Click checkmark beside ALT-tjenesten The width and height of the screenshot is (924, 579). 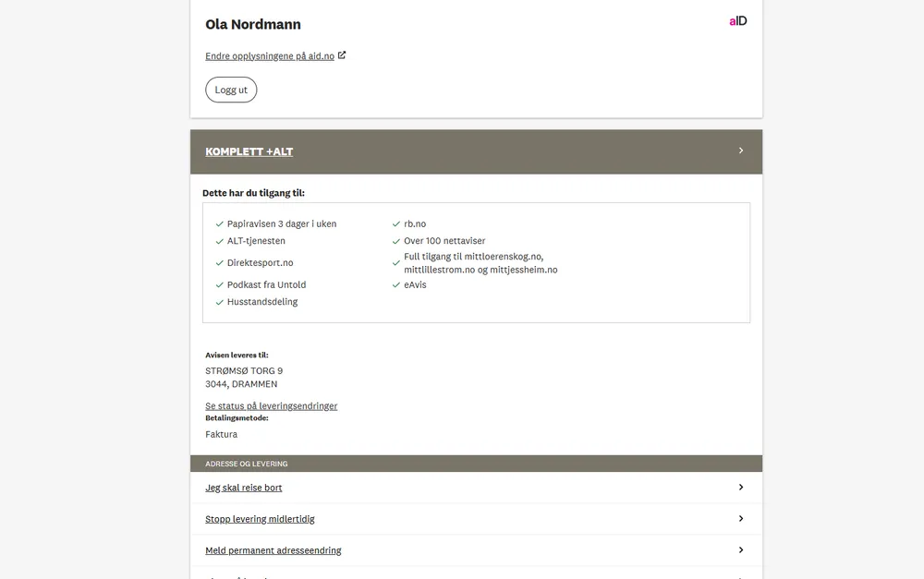(219, 241)
